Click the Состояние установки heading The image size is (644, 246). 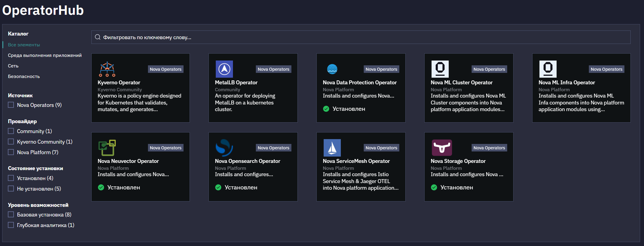point(36,168)
